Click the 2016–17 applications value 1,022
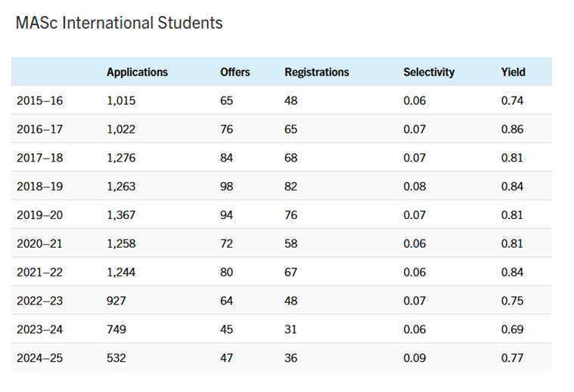The image size is (574, 392). pyautogui.click(x=121, y=129)
